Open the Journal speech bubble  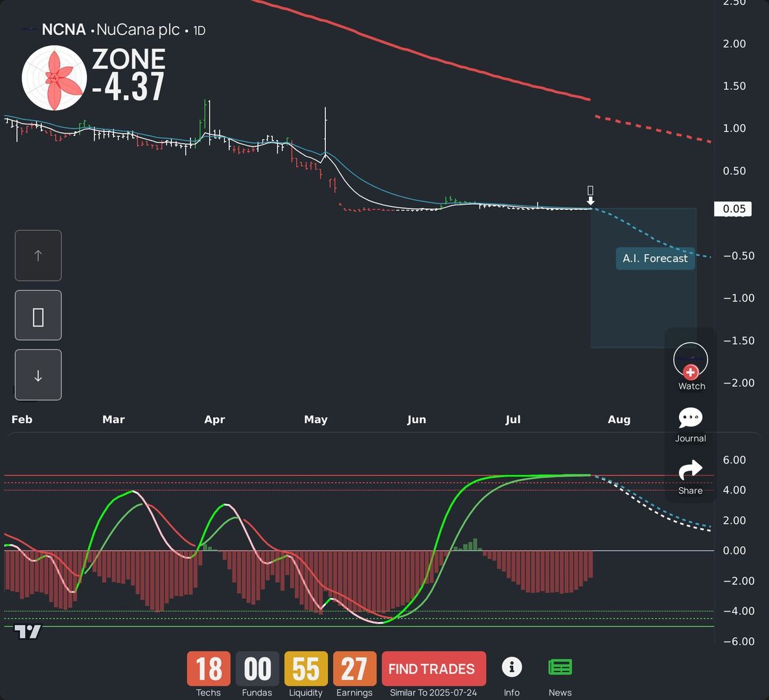[x=691, y=419]
